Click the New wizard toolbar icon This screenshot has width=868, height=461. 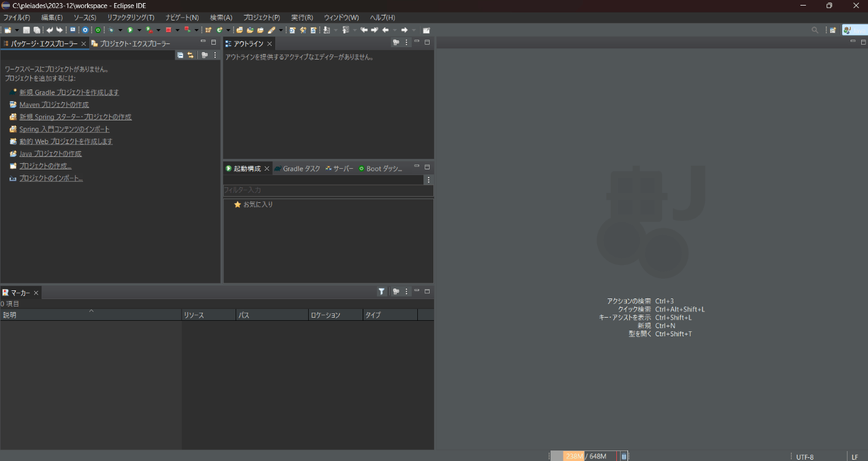[x=7, y=30]
